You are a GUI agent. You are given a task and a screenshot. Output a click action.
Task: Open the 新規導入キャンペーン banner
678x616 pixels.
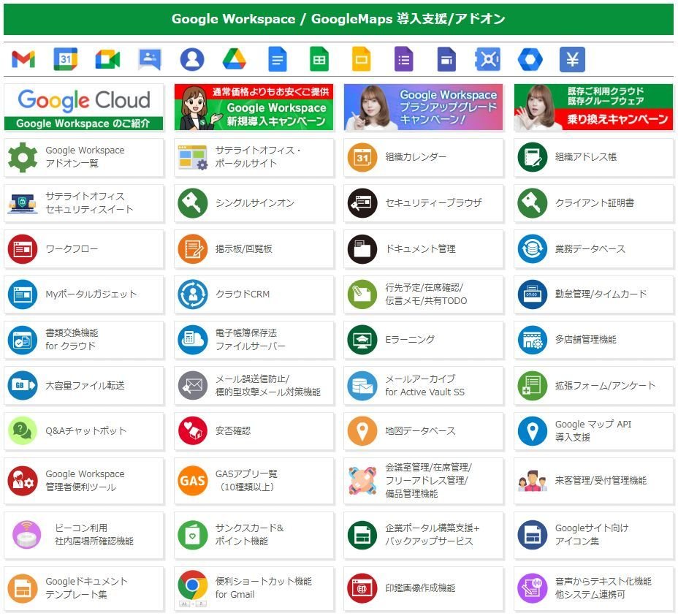pos(254,107)
